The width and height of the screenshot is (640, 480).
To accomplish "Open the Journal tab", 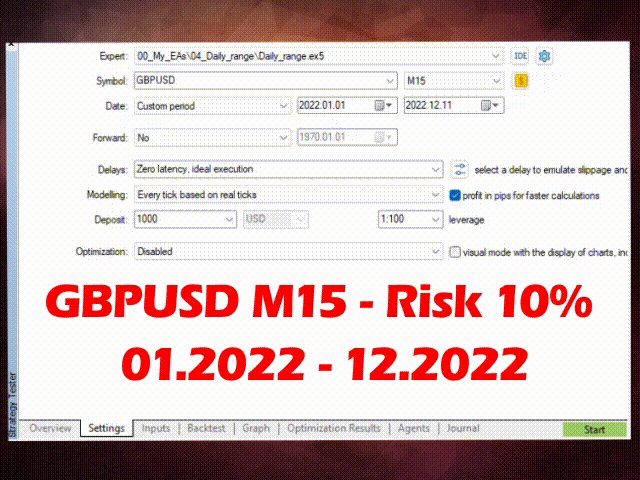I will [x=463, y=428].
